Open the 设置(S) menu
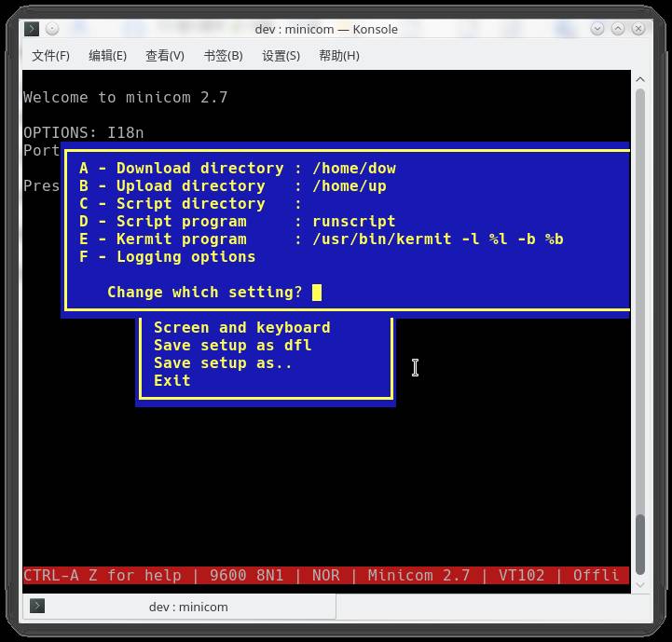The image size is (672, 642). coord(281,56)
